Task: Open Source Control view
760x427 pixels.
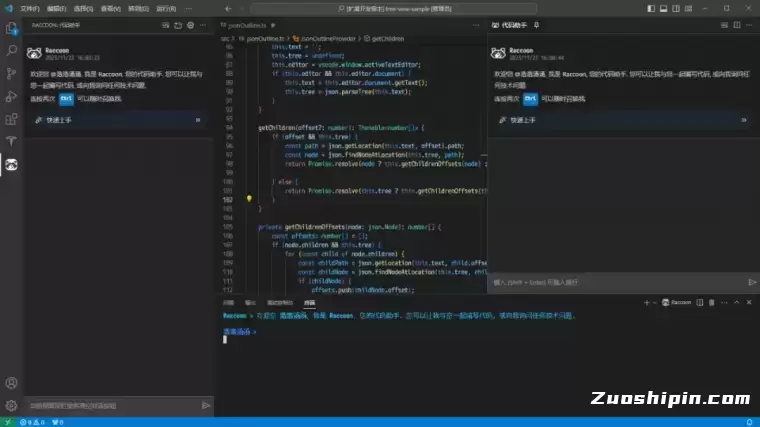Action: point(11,73)
